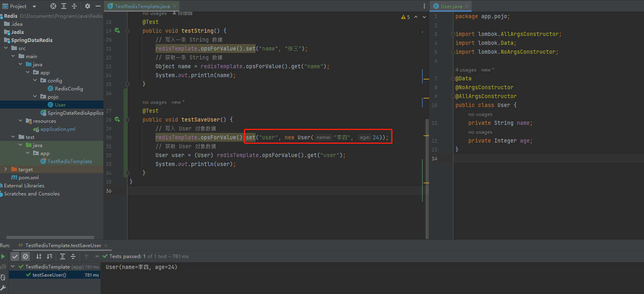Toggle Show Ignored tests button

point(25,256)
